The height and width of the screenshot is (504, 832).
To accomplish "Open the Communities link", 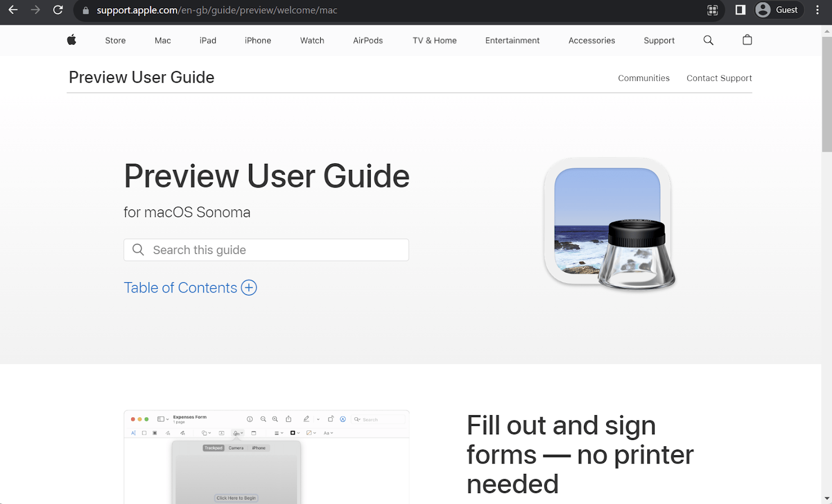I will pyautogui.click(x=644, y=78).
